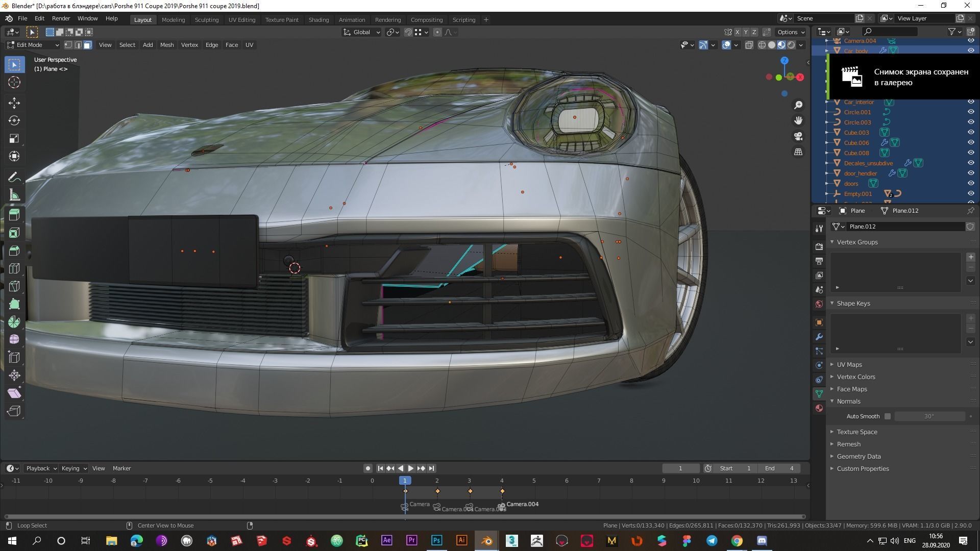Select the Spin tool

point(14,322)
